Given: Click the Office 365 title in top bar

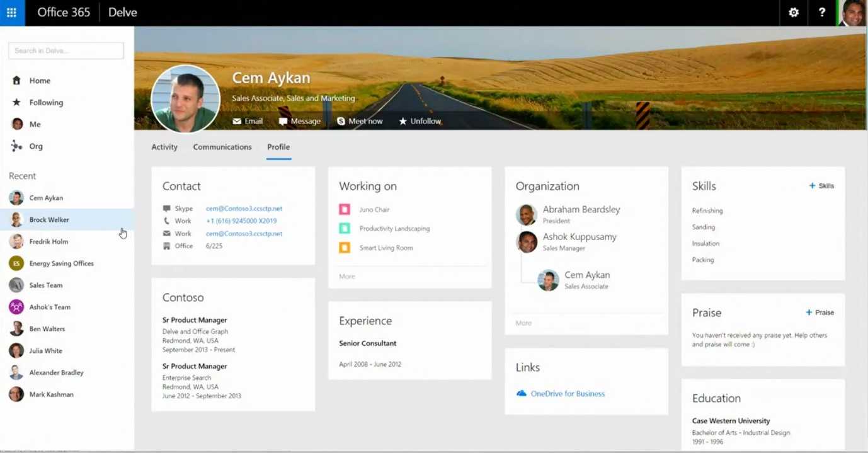Looking at the screenshot, I should (64, 13).
